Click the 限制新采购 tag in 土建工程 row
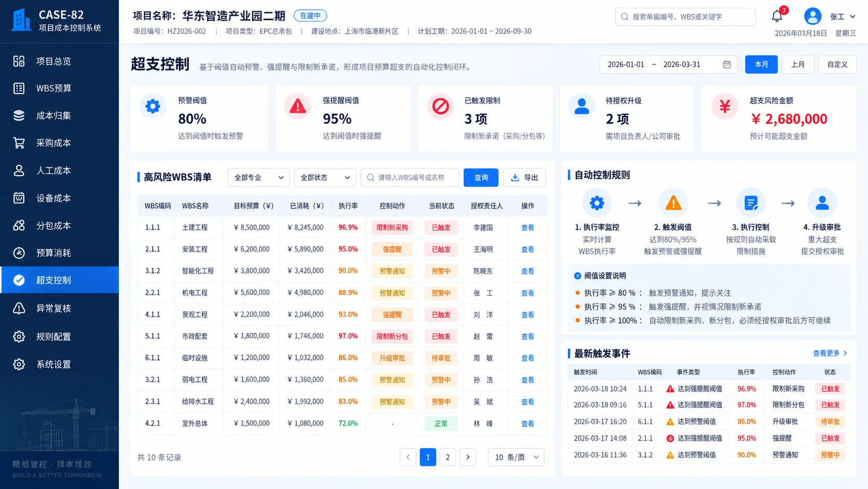This screenshot has width=868, height=489. pos(392,228)
